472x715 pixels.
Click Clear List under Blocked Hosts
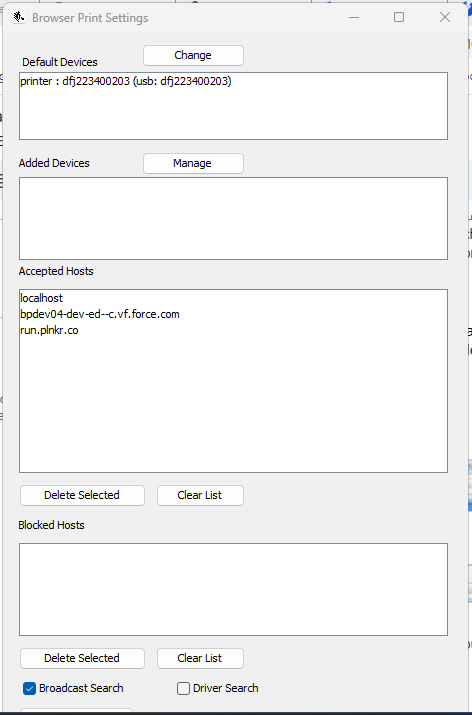coord(200,658)
